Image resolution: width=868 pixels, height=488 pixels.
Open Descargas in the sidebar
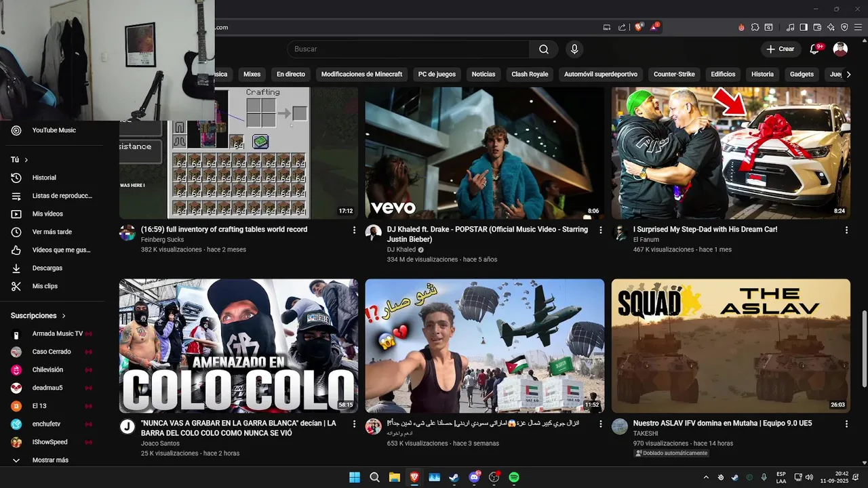52,268
